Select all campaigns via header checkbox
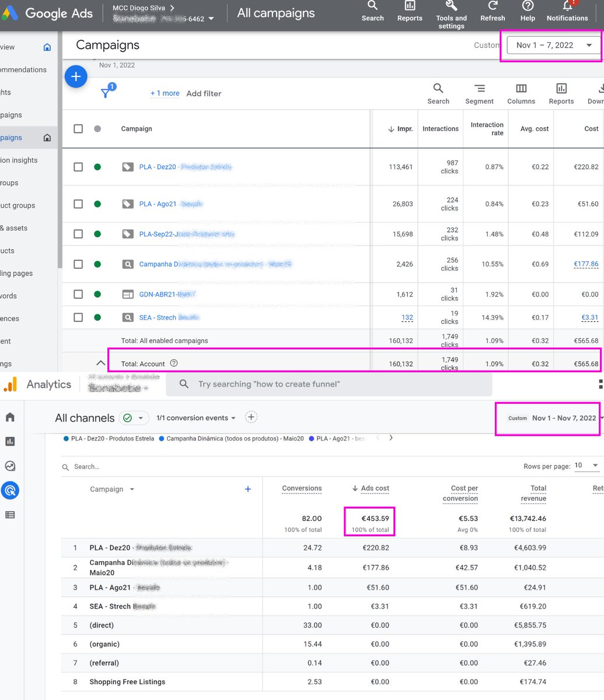 click(78, 129)
